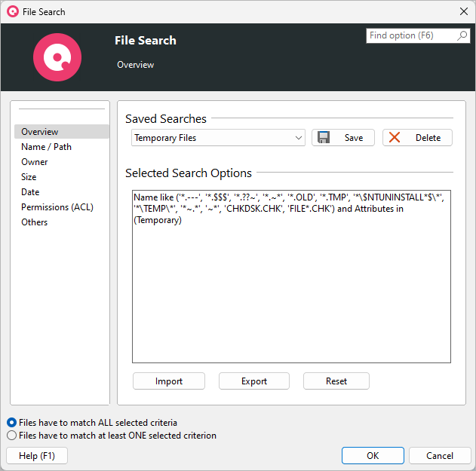Open the Date criteria page
The width and height of the screenshot is (476, 471).
click(x=30, y=192)
